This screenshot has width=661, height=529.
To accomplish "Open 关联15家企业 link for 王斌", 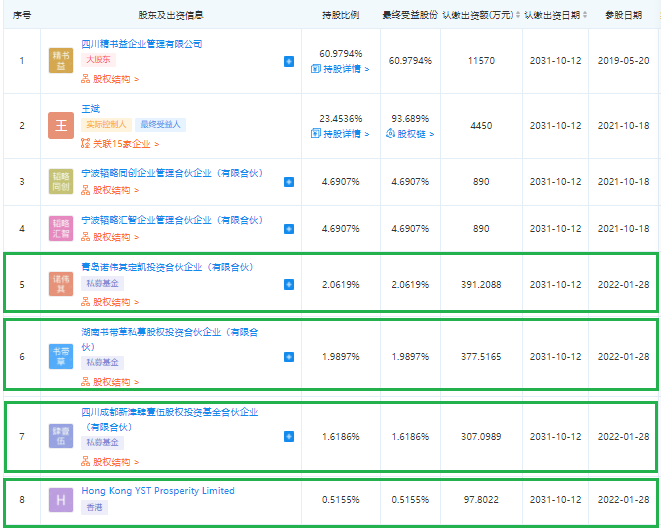I will pyautogui.click(x=120, y=144).
